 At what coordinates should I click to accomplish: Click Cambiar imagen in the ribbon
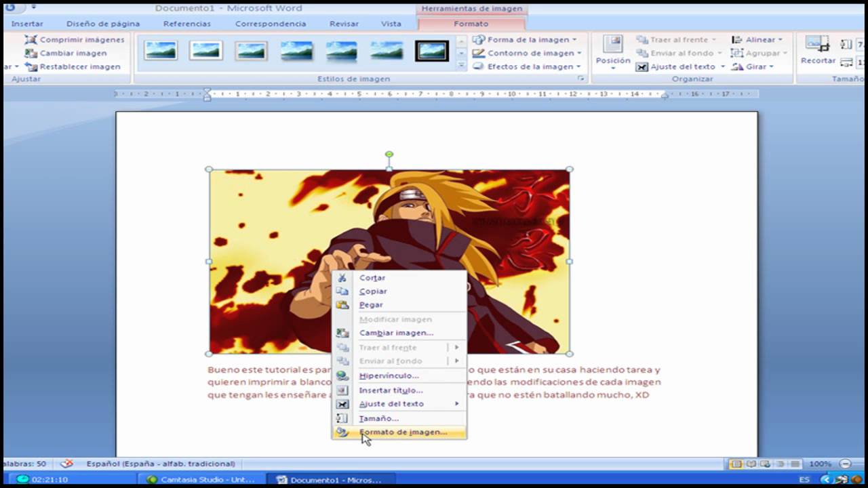pyautogui.click(x=66, y=53)
